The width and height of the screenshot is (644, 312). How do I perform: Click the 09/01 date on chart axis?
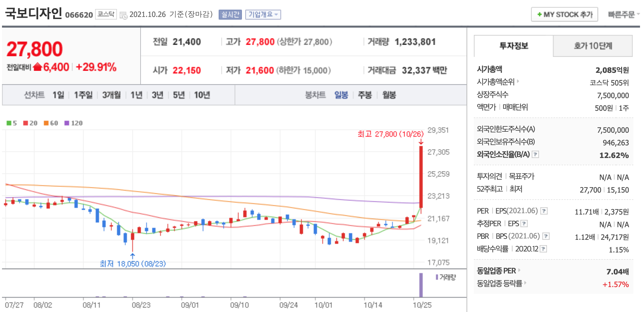190,305
